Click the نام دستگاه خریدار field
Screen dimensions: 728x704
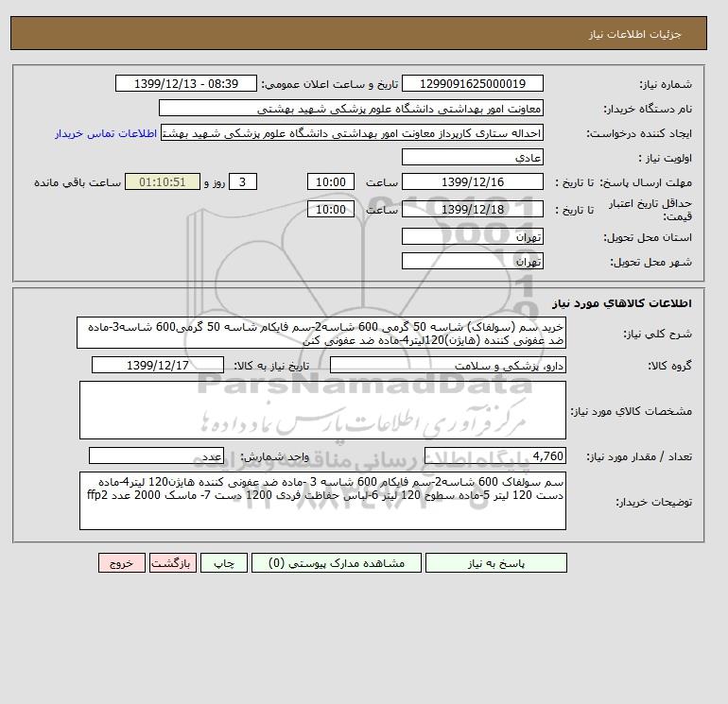[351, 108]
